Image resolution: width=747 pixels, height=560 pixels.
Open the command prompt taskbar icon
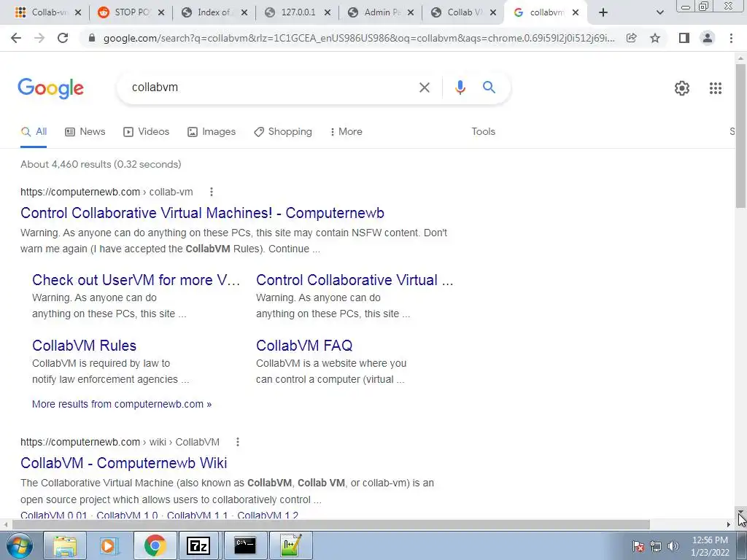pos(245,545)
